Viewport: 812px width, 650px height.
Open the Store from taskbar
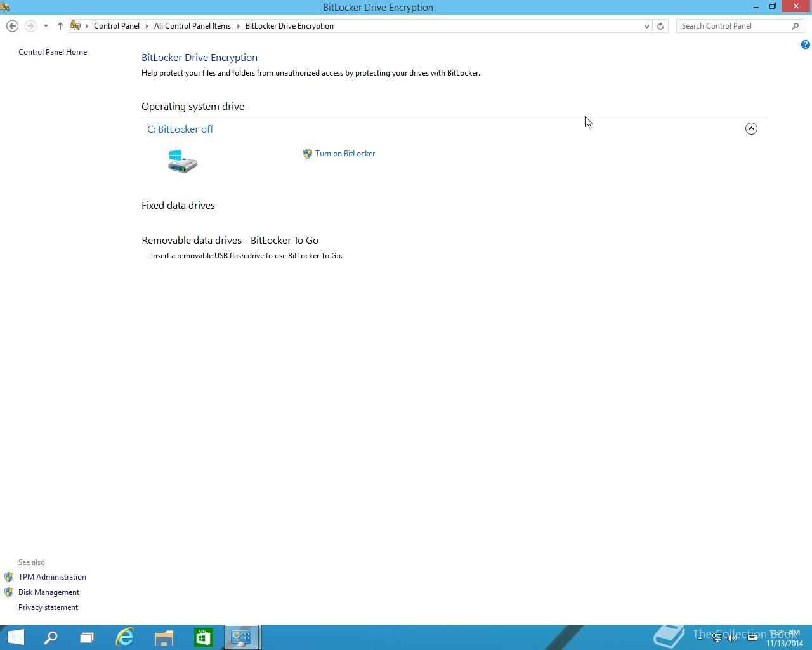click(203, 637)
